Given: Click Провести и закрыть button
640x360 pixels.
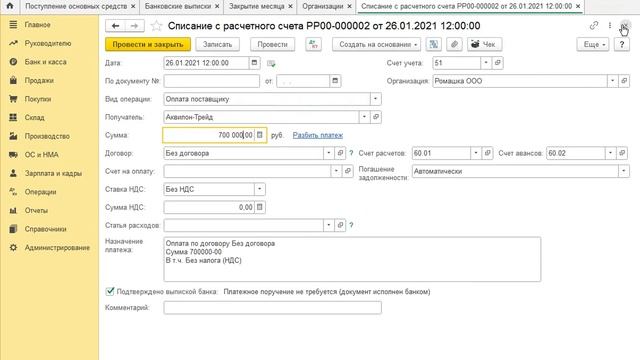Looking at the screenshot, I should coord(148,44).
